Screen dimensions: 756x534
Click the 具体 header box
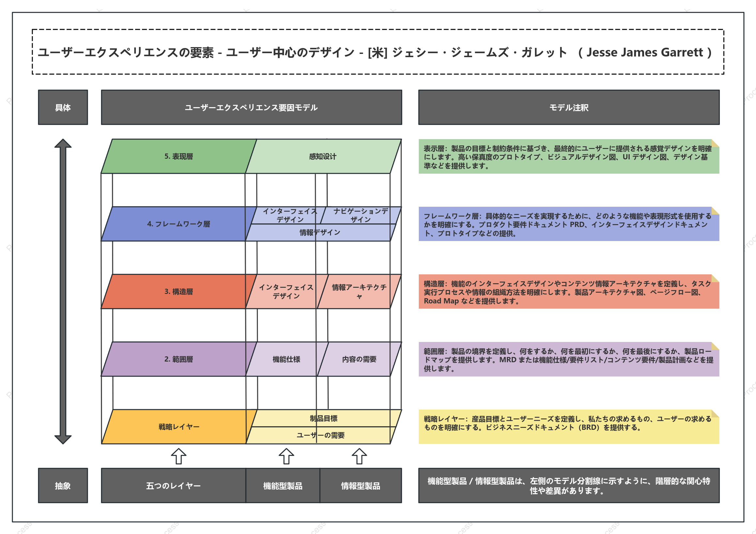[x=63, y=107]
